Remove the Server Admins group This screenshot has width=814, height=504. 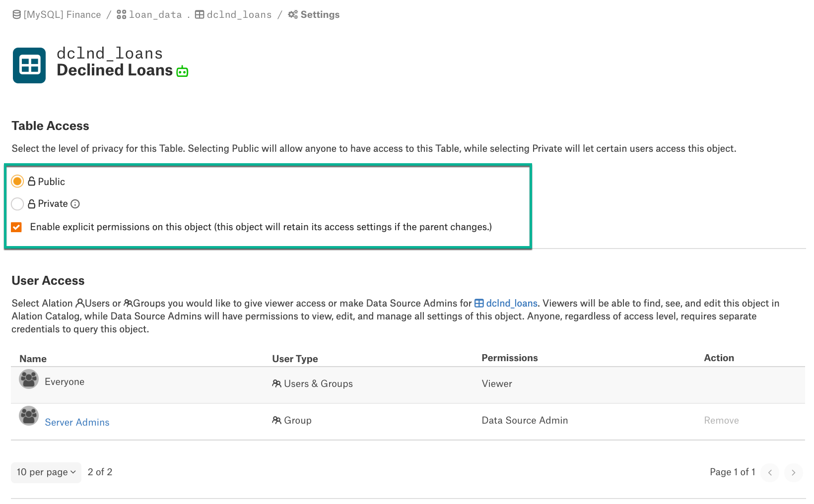pyautogui.click(x=721, y=420)
